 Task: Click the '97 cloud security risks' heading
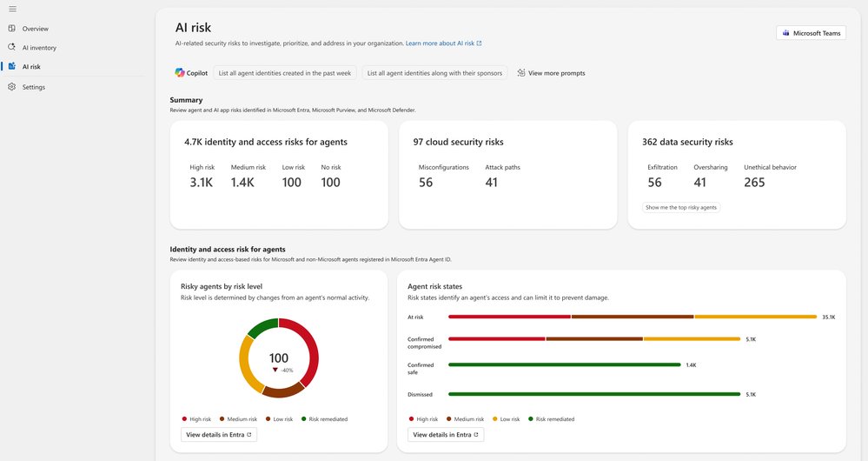[459, 142]
